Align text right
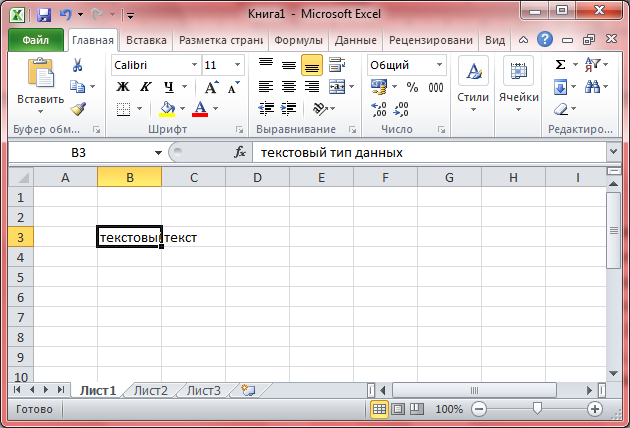 click(x=311, y=87)
